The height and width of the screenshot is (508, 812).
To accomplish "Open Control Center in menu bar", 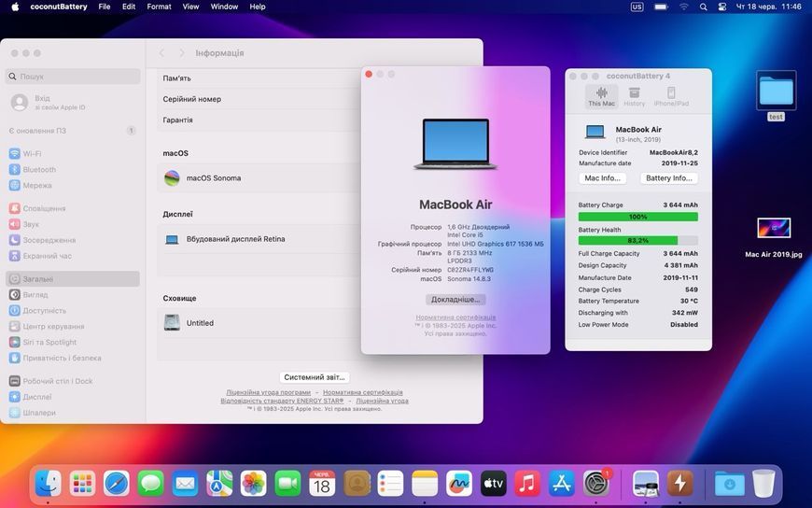I will point(721,7).
